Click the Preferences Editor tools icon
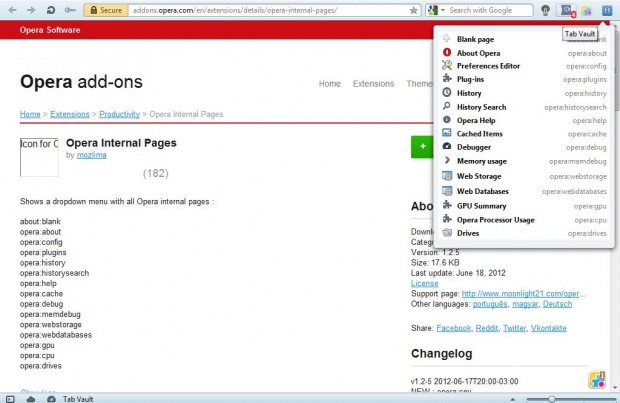Screen dimensions: 620x403 447,65
